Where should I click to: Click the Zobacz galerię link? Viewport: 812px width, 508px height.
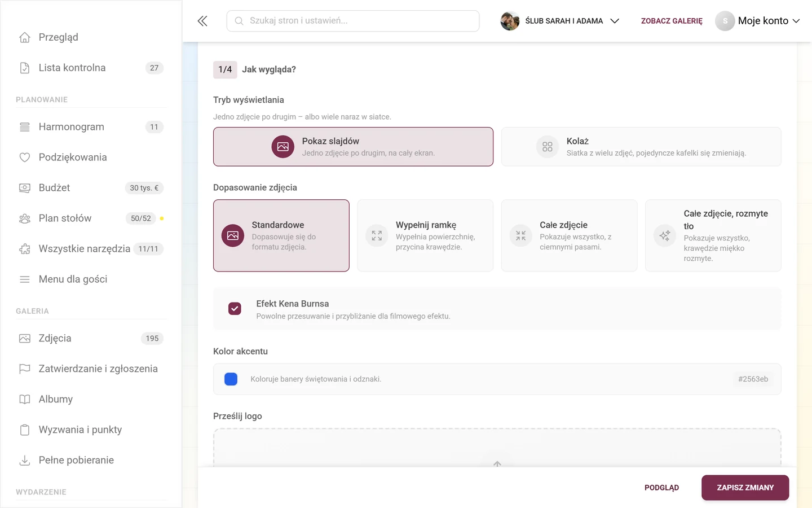click(x=672, y=21)
